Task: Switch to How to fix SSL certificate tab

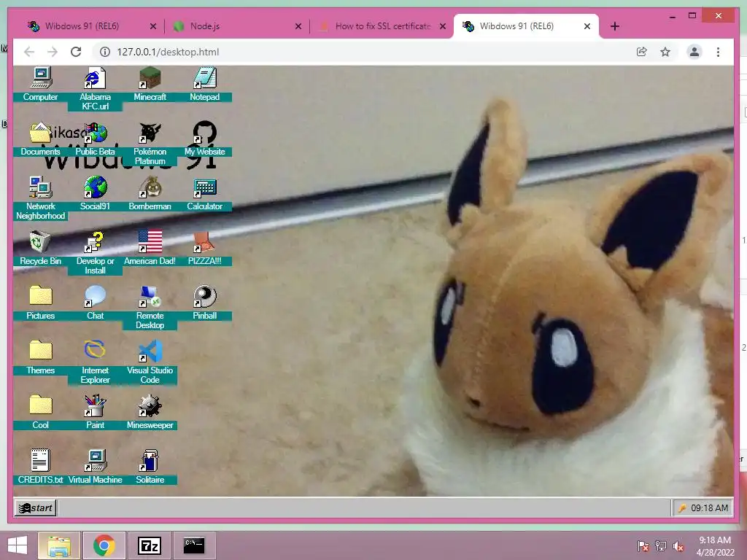Action: pyautogui.click(x=382, y=26)
